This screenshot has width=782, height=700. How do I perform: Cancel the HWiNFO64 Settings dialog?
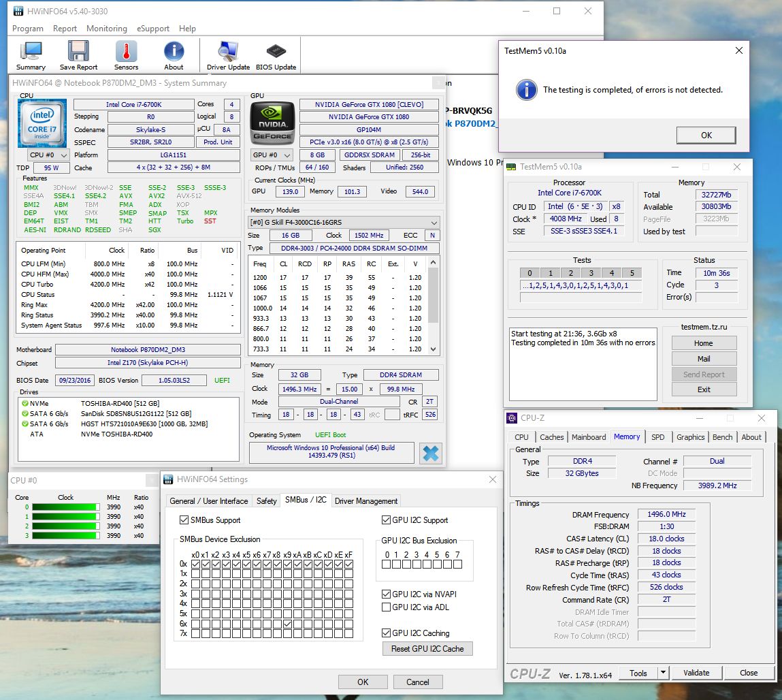(417, 682)
